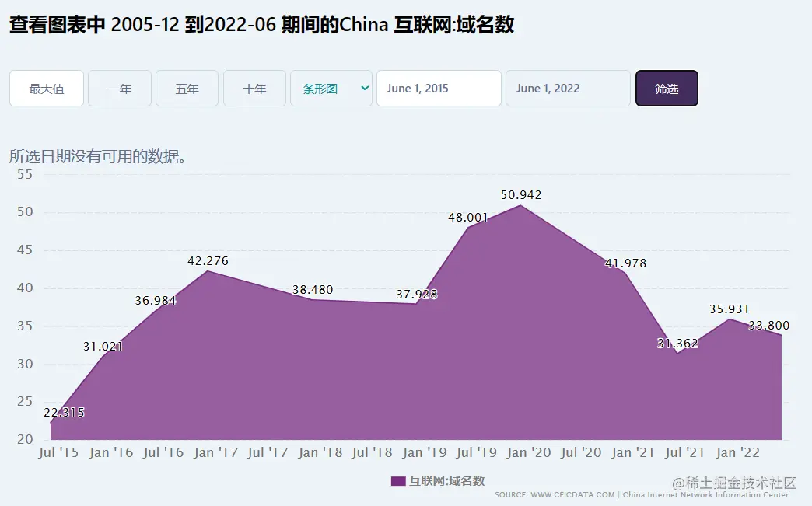Click the x-axis label Jan '19
This screenshot has height=506, width=812.
pos(425,452)
